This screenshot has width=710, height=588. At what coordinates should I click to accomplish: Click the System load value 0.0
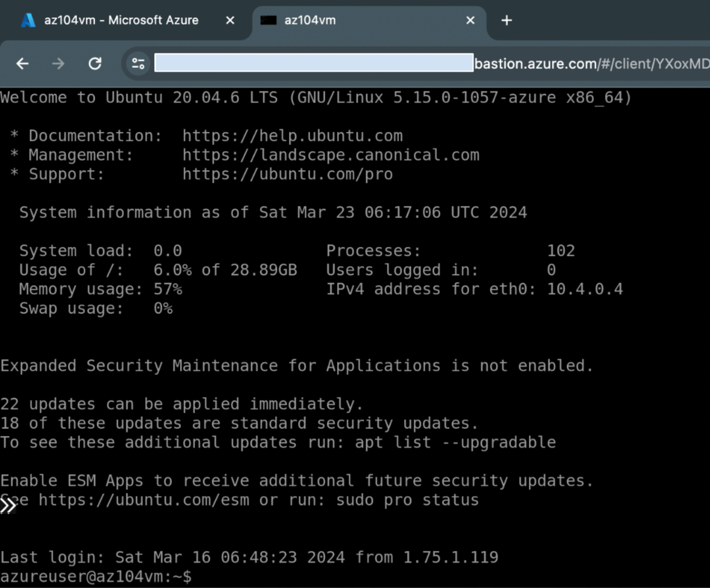(x=168, y=251)
